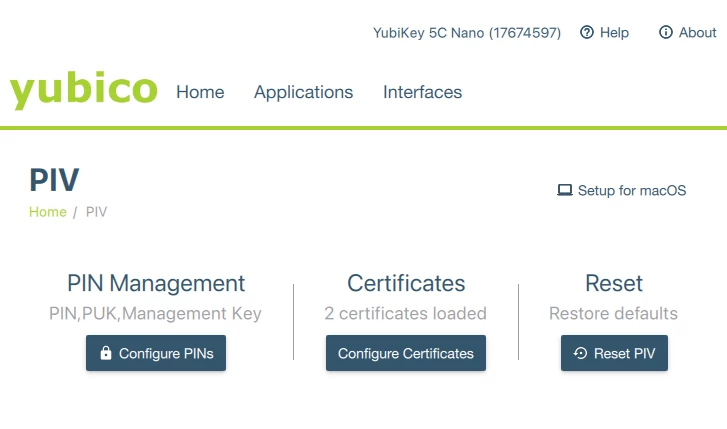Click Configure Certificates button

tap(406, 353)
